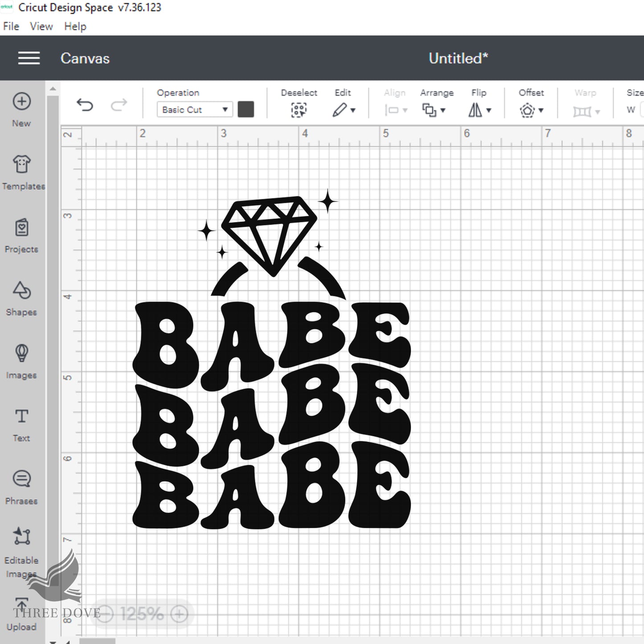Open the File menu
The width and height of the screenshot is (644, 644).
pos(11,26)
